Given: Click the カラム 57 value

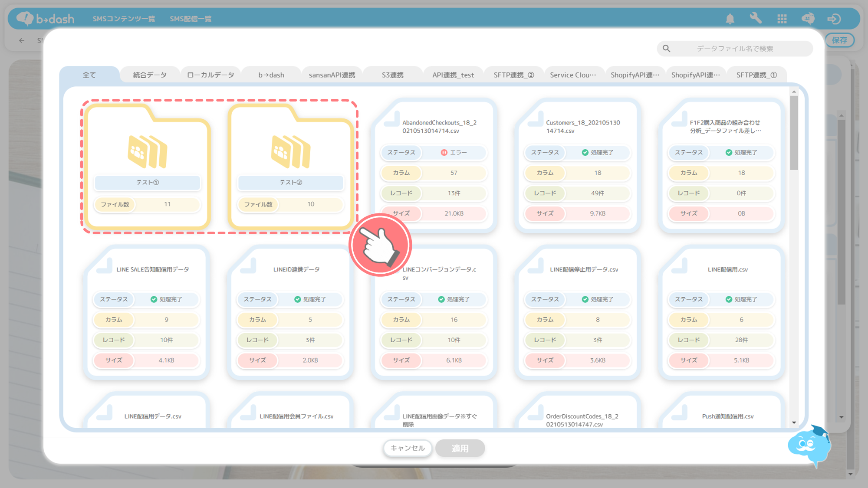Looking at the screenshot, I should [x=454, y=173].
